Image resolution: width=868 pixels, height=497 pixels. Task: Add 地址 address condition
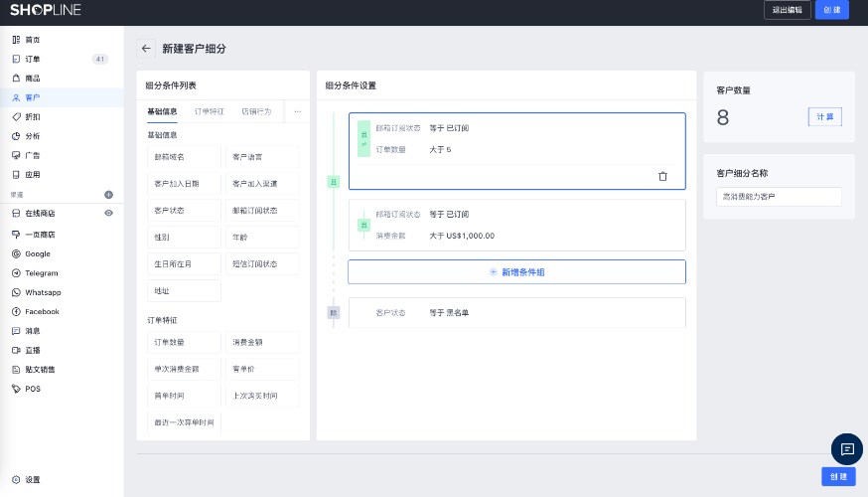pyautogui.click(x=185, y=291)
